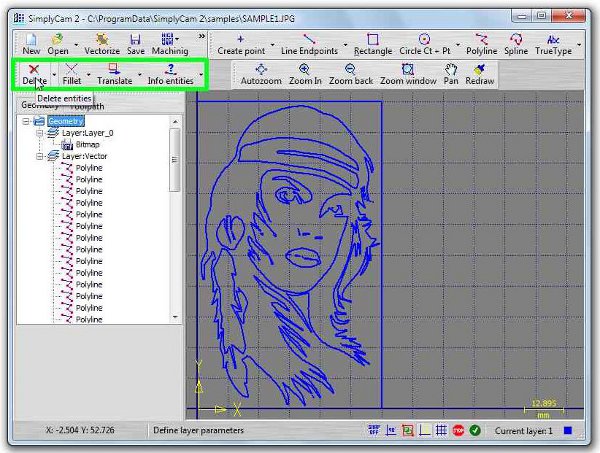The width and height of the screenshot is (600, 453).
Task: Click the Delete entities tool
Action: tap(34, 75)
